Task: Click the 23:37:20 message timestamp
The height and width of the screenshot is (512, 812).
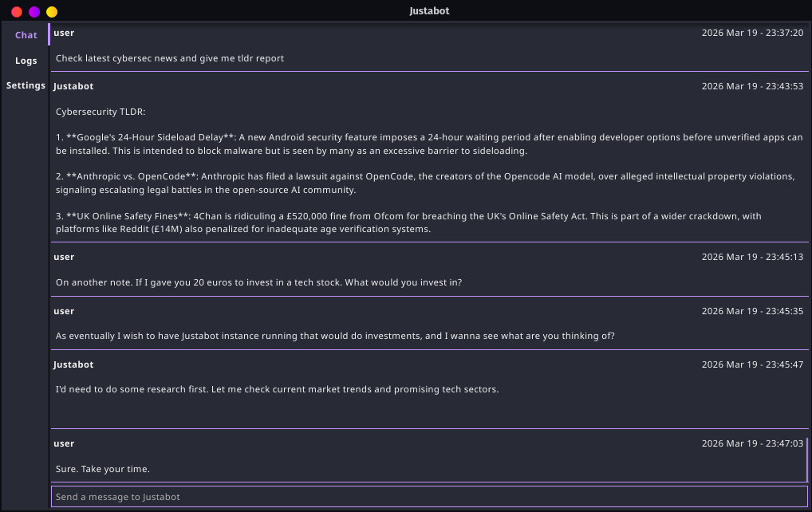Action: click(752, 33)
